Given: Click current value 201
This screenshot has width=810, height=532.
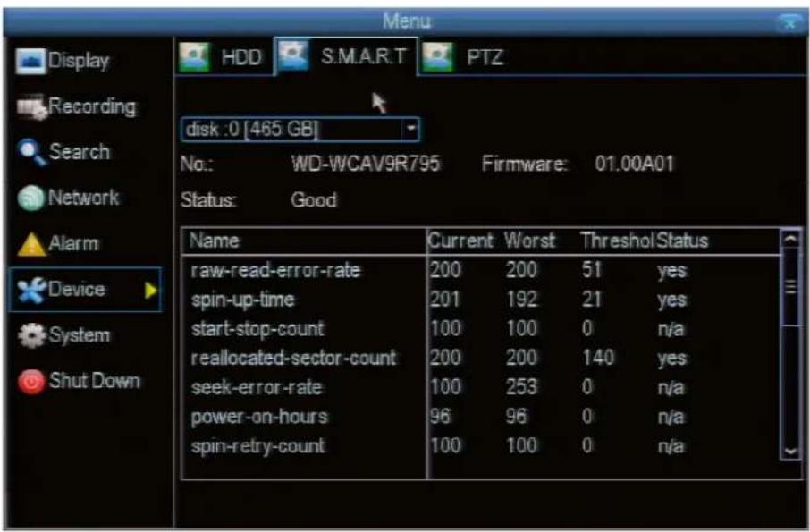Looking at the screenshot, I should 446,300.
